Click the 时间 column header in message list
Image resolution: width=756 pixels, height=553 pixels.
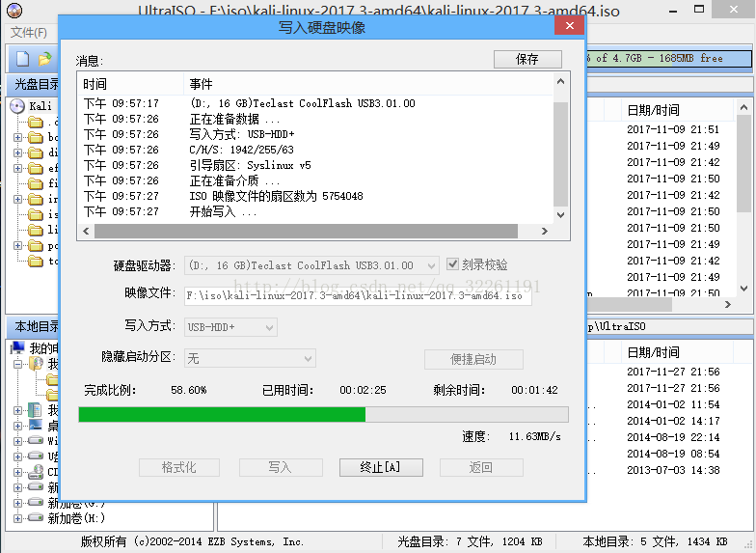(130, 84)
